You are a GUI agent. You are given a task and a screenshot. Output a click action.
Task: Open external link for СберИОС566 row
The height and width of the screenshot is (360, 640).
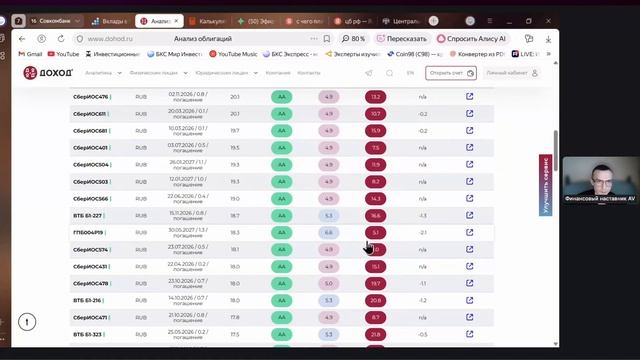pyautogui.click(x=469, y=198)
